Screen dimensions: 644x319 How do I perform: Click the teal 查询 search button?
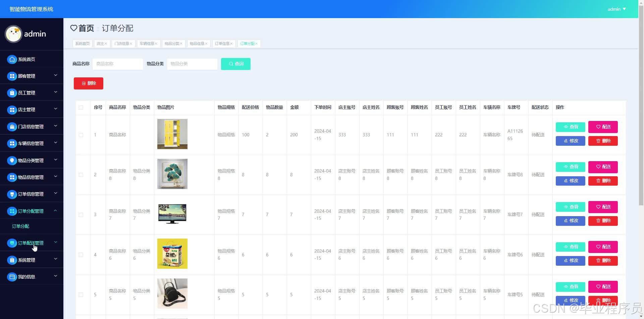tap(236, 64)
